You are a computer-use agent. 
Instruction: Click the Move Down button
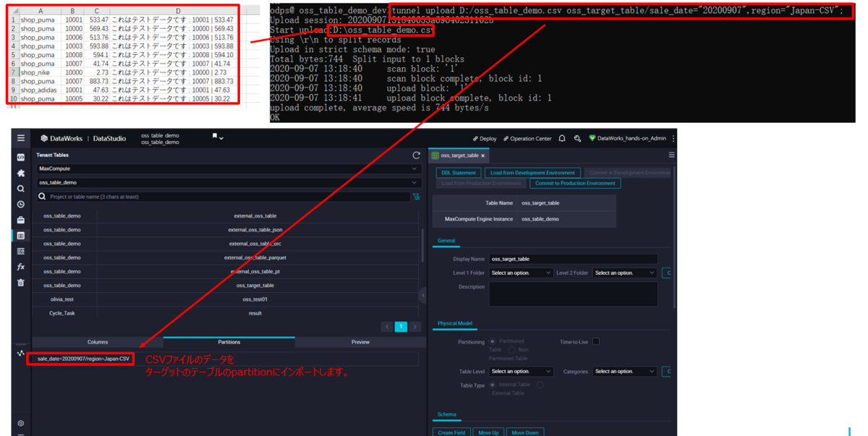click(x=525, y=432)
